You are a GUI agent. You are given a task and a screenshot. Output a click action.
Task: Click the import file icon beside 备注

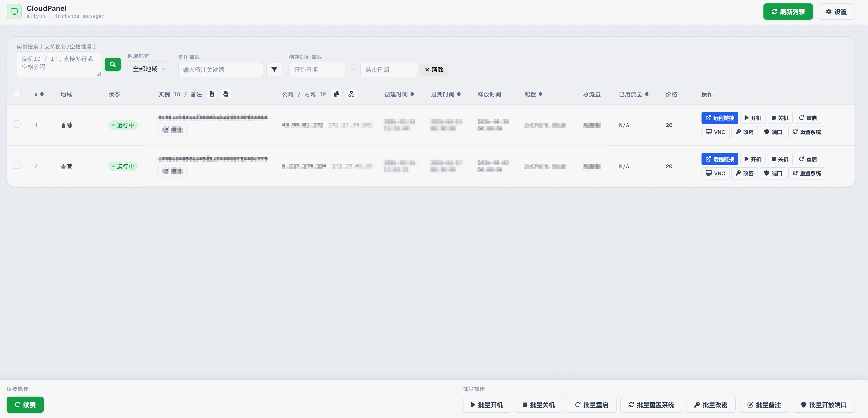pyautogui.click(x=226, y=94)
